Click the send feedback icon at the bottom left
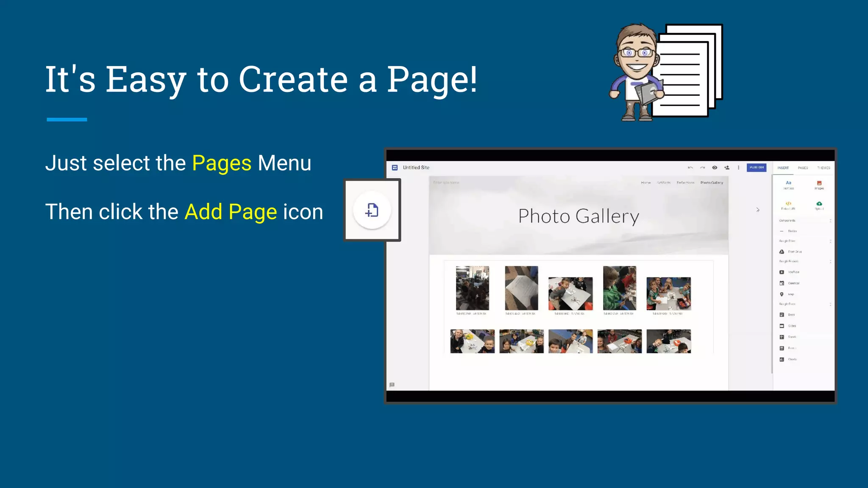 [x=392, y=385]
